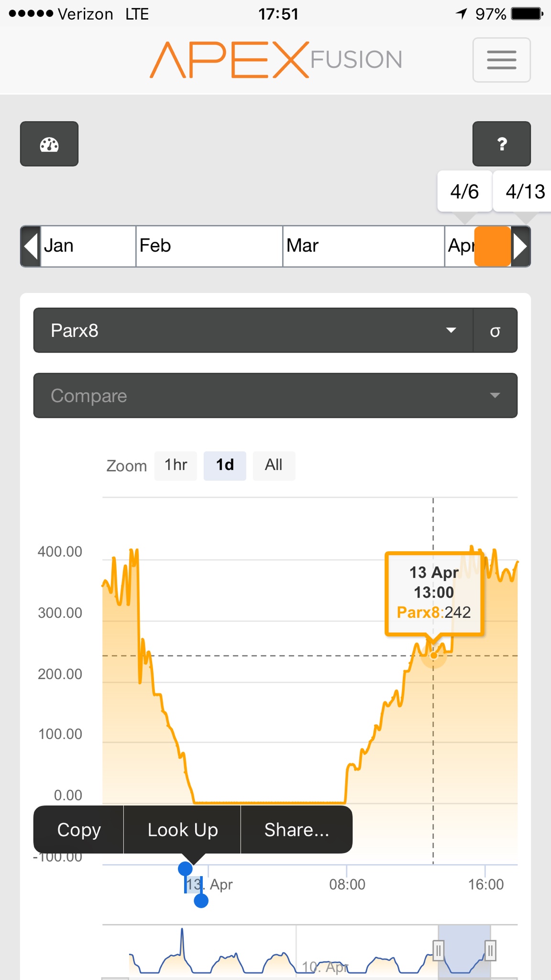This screenshot has width=551, height=980.
Task: Open the help question mark button
Action: (x=501, y=144)
